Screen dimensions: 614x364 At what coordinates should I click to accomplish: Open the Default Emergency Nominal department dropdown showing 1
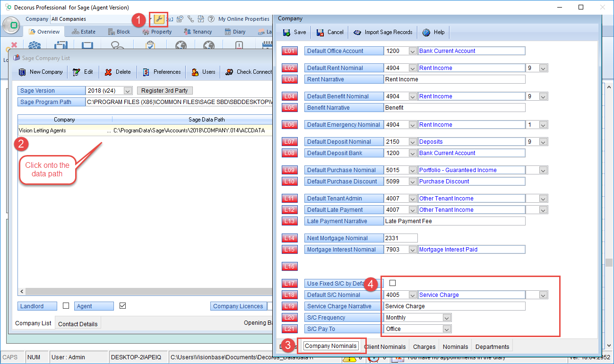543,125
